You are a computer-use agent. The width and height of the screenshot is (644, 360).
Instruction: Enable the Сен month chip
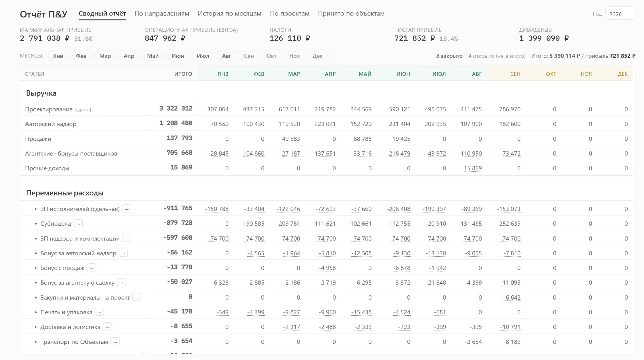click(249, 56)
